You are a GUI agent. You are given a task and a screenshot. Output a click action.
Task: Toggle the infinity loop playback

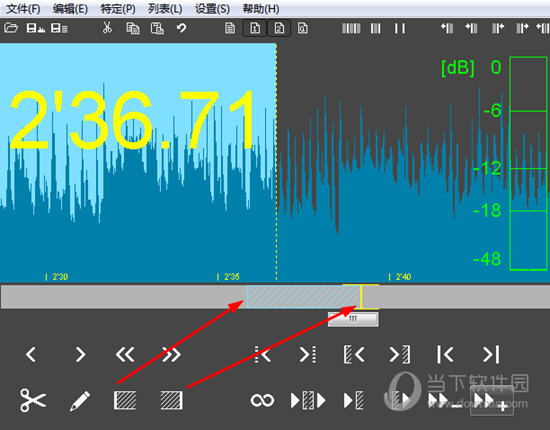click(x=262, y=400)
